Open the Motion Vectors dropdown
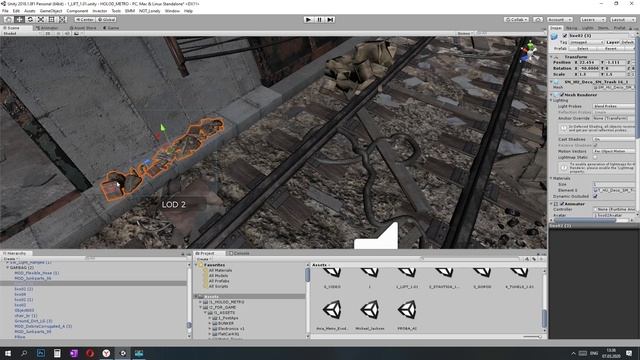The width and height of the screenshot is (640, 360). point(613,151)
